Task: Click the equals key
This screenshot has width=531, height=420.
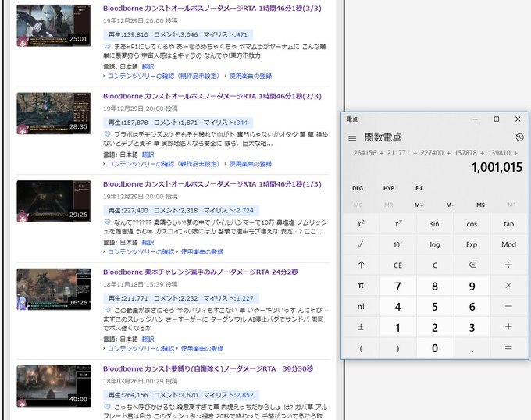Action: 508,348
